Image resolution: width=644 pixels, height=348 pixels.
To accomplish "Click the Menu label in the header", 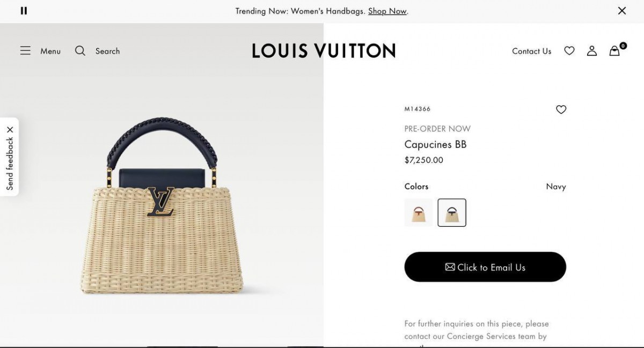I will tap(50, 51).
